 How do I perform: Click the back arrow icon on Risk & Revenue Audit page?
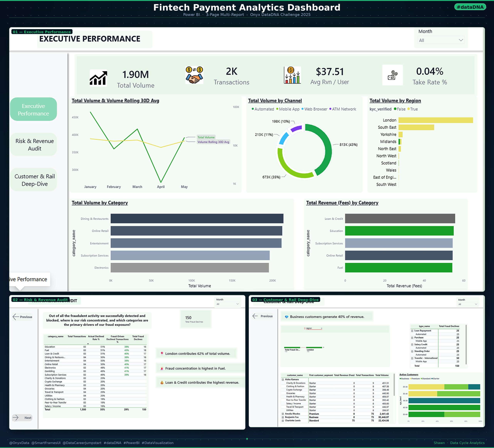16,317
